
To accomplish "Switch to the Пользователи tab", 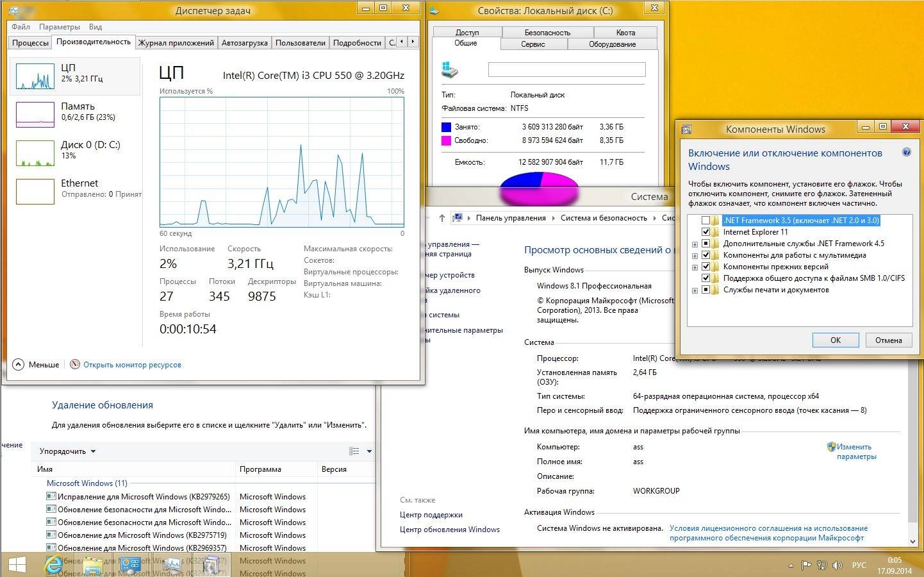I will coord(301,43).
